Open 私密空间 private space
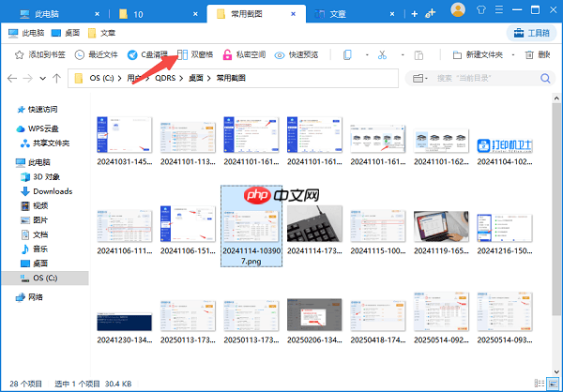Screen dimensions: 563x392 pyautogui.click(x=244, y=55)
